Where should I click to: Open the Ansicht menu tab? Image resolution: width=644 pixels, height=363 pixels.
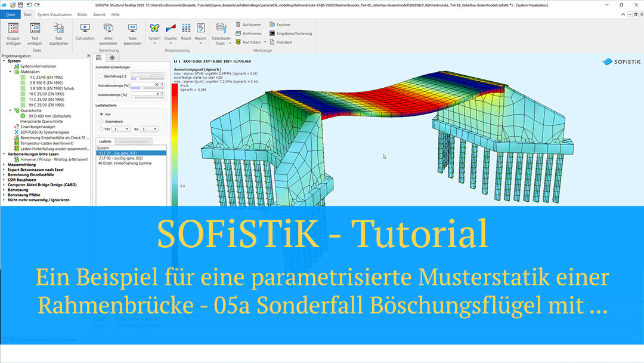pyautogui.click(x=100, y=14)
